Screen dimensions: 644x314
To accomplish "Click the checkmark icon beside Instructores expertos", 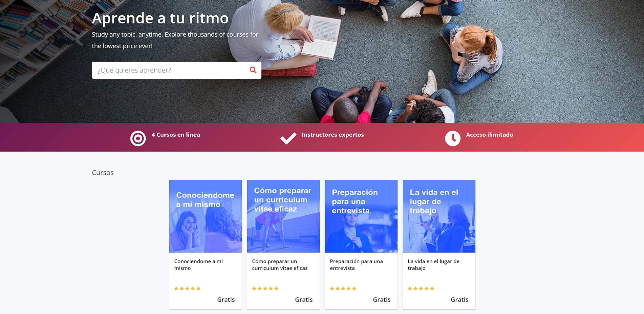I will (x=288, y=138).
